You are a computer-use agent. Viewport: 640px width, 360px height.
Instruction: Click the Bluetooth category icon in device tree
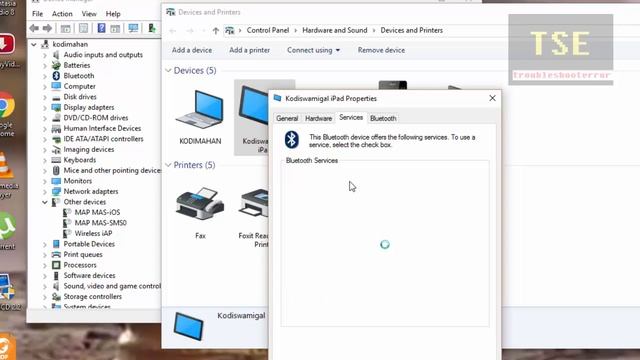point(56,76)
